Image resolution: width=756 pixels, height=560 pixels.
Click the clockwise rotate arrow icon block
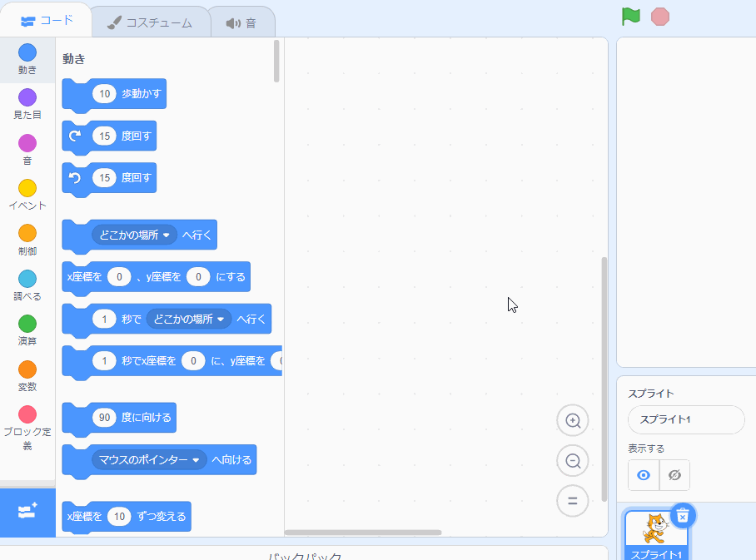(75, 136)
